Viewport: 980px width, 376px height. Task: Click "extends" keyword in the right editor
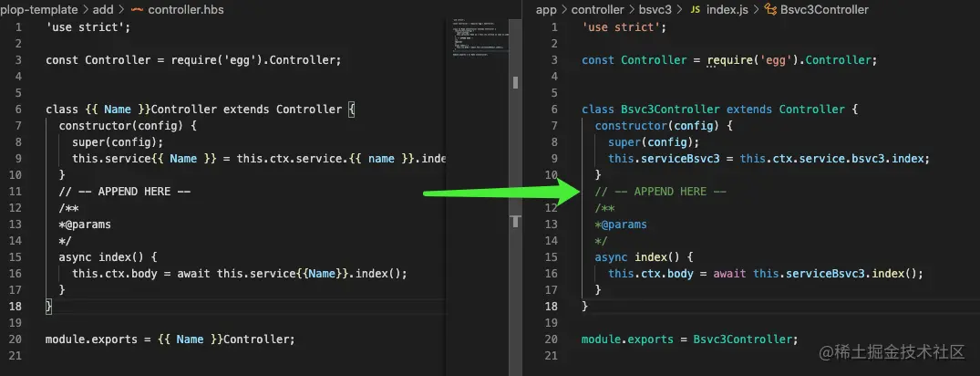tap(749, 110)
